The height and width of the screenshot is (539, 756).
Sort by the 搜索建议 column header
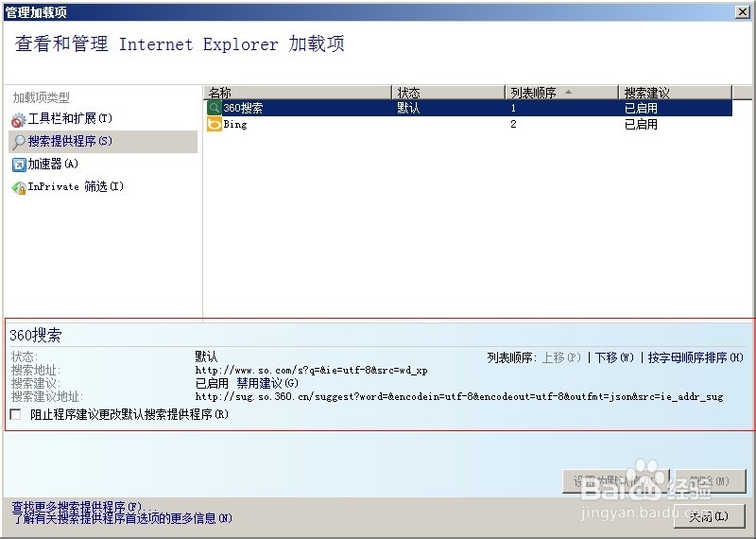[x=675, y=92]
